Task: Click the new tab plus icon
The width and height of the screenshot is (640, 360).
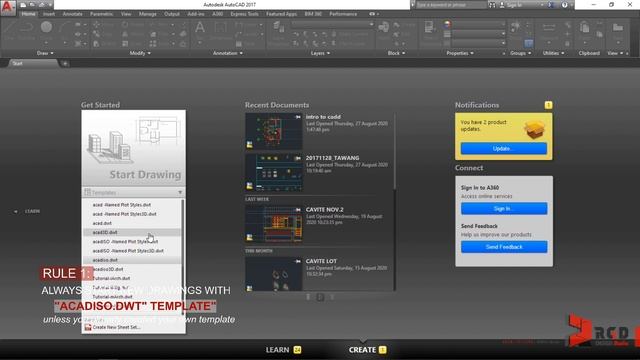Action: [65, 63]
